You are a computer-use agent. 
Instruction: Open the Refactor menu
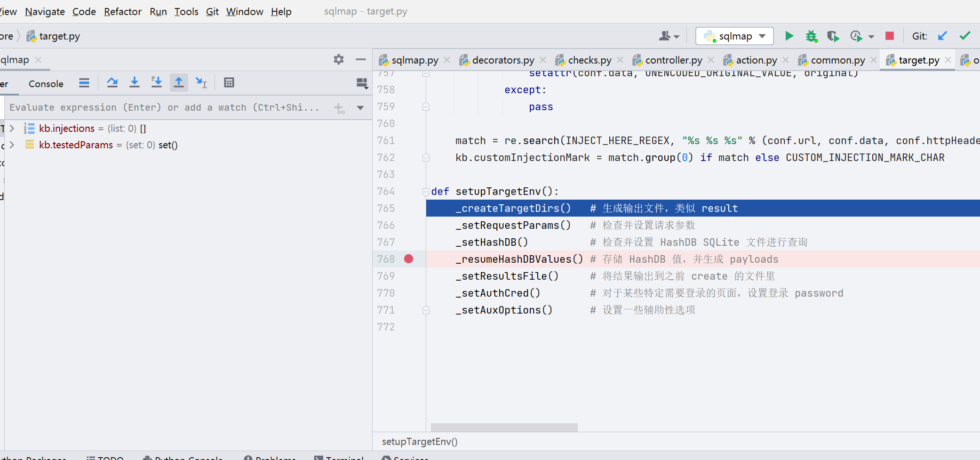(x=123, y=11)
